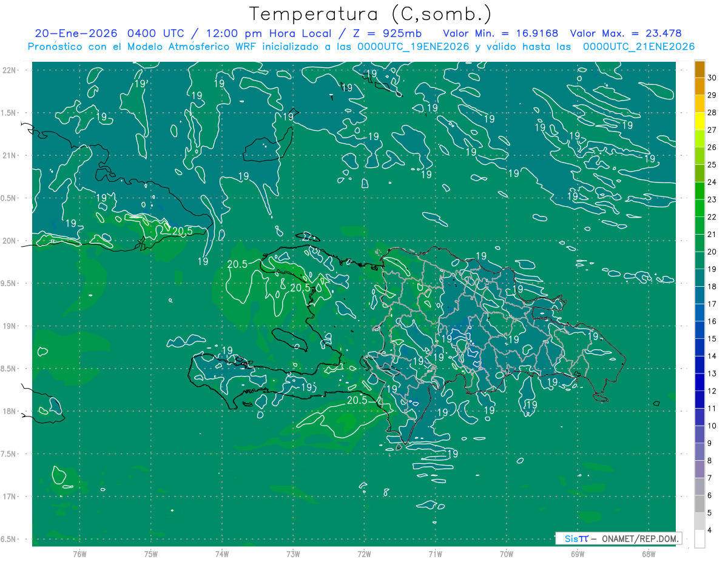Click the '22N' latitude axis label
This screenshot has height=562, width=728.
[x=9, y=70]
